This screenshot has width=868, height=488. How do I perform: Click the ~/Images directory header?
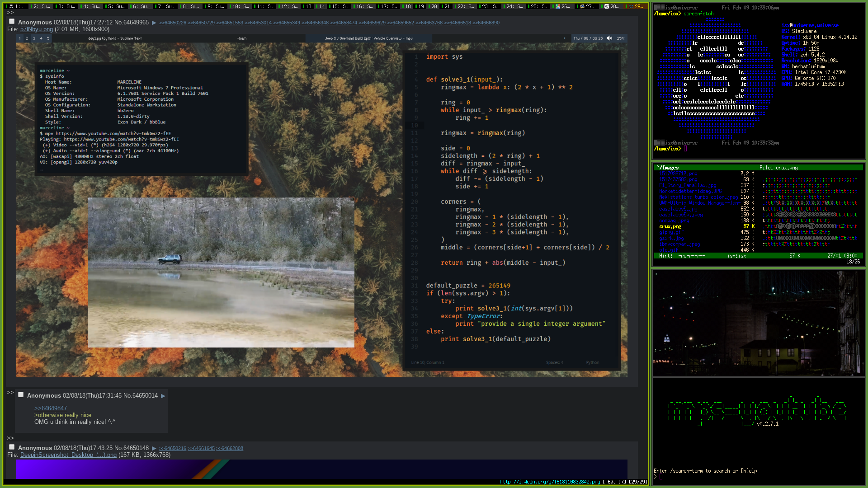(x=667, y=168)
